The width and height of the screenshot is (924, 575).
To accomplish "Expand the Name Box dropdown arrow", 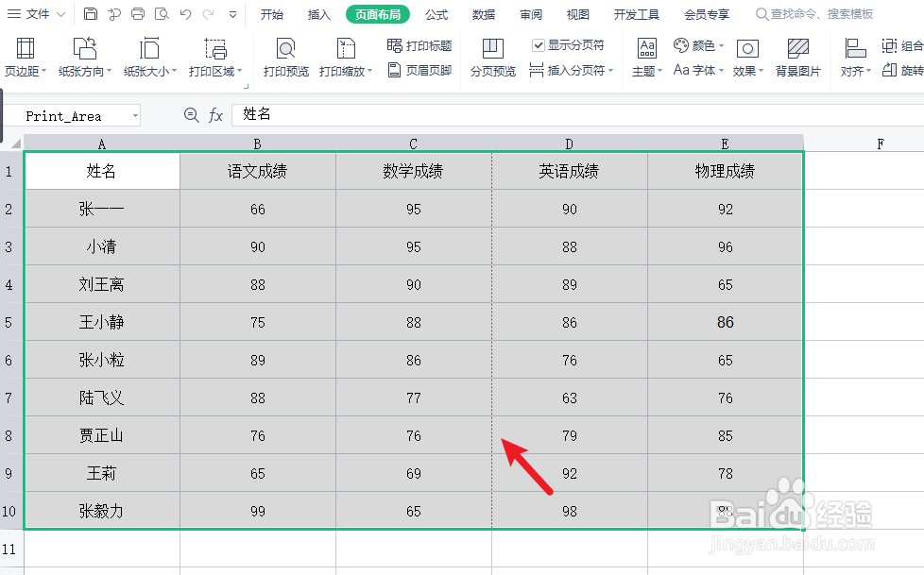I will point(135,116).
